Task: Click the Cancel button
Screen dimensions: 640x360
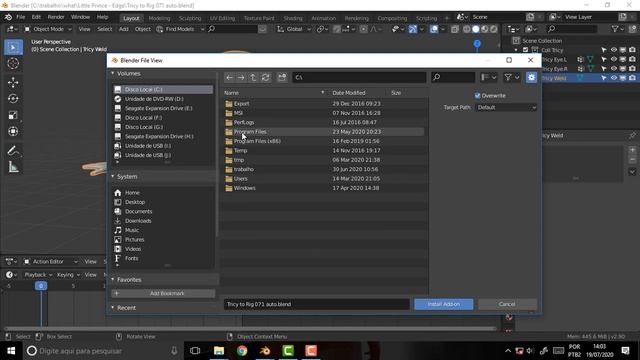Action: [x=507, y=304]
